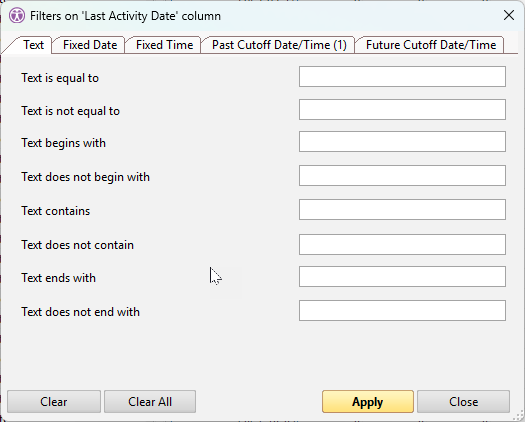Open the Future Cutoff Date/Time tab
The image size is (525, 422).
431,45
